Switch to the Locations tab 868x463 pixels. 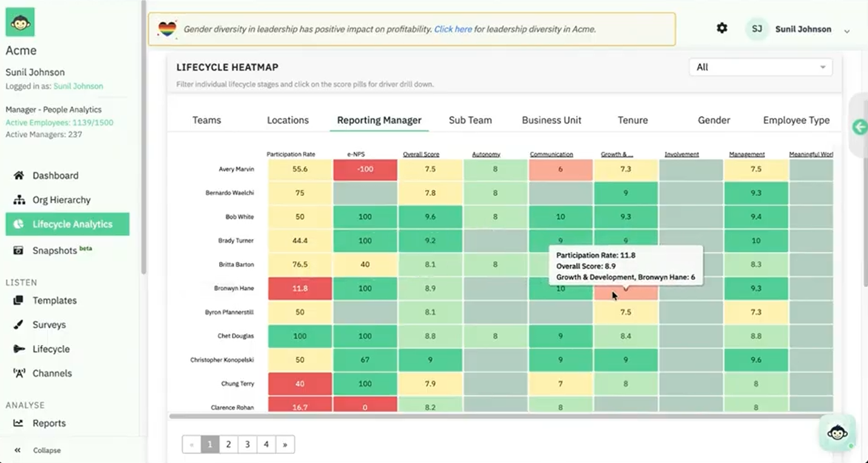(x=288, y=120)
